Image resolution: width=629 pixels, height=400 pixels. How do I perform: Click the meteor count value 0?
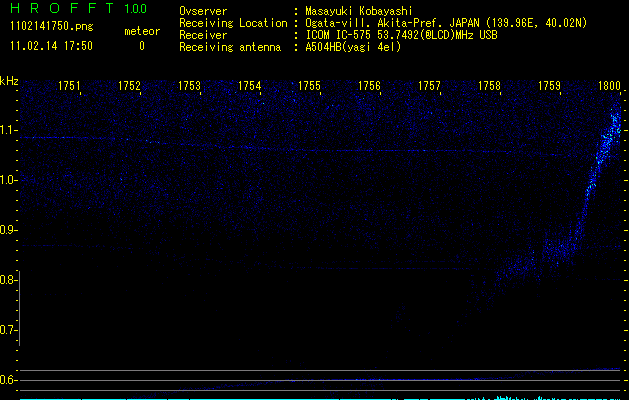point(142,46)
